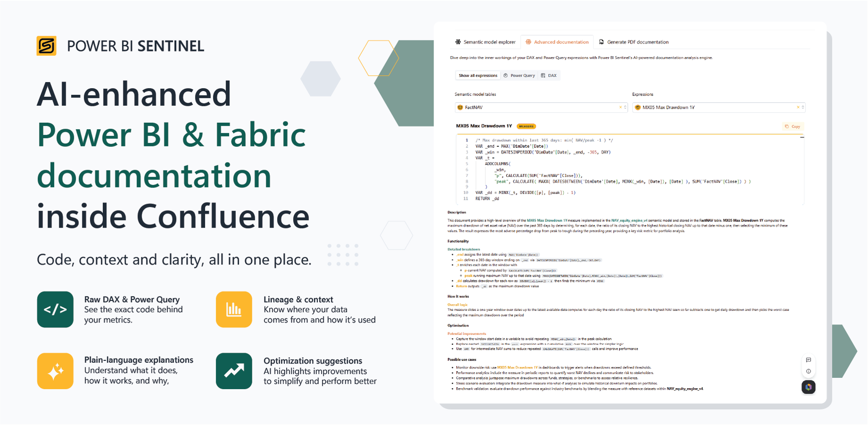Expand the Expressions dropdown arrows

802,108
